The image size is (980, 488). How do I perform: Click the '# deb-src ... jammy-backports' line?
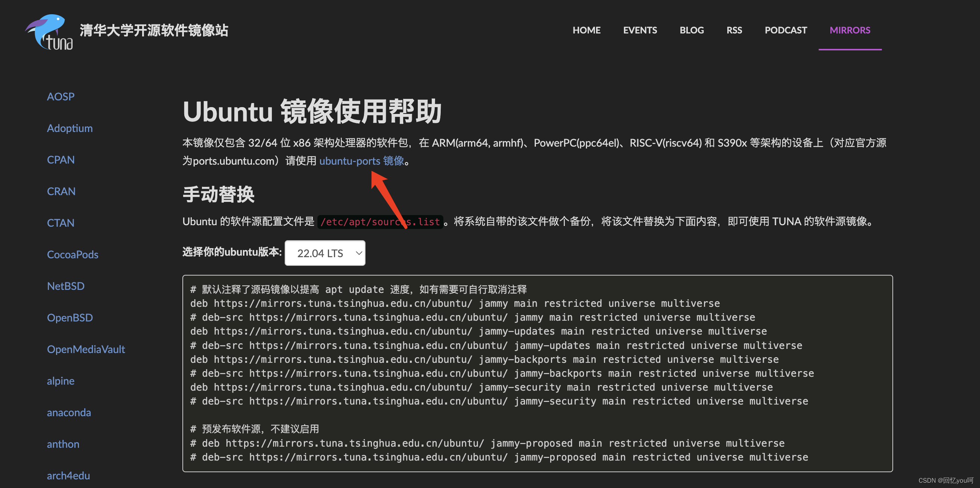(x=502, y=373)
